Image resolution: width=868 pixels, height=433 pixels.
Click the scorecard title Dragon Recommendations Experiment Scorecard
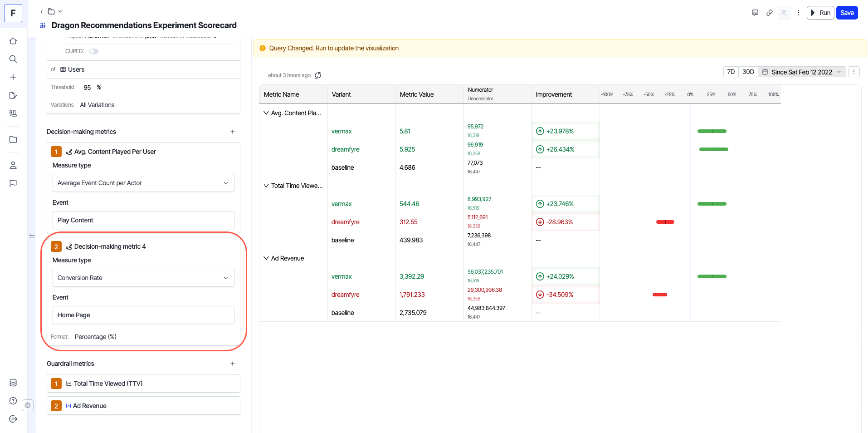(x=144, y=25)
